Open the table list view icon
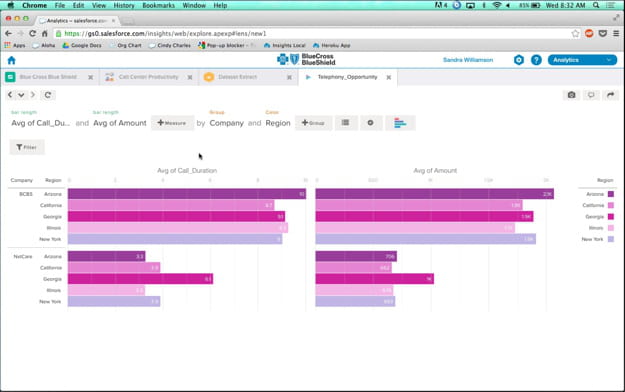This screenshot has width=625, height=392. [x=345, y=123]
